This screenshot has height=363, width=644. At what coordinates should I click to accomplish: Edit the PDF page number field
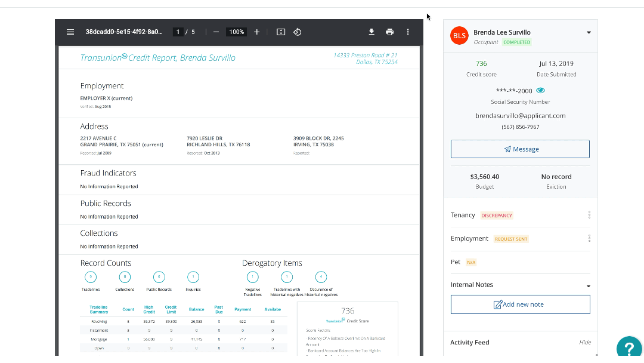coord(178,32)
